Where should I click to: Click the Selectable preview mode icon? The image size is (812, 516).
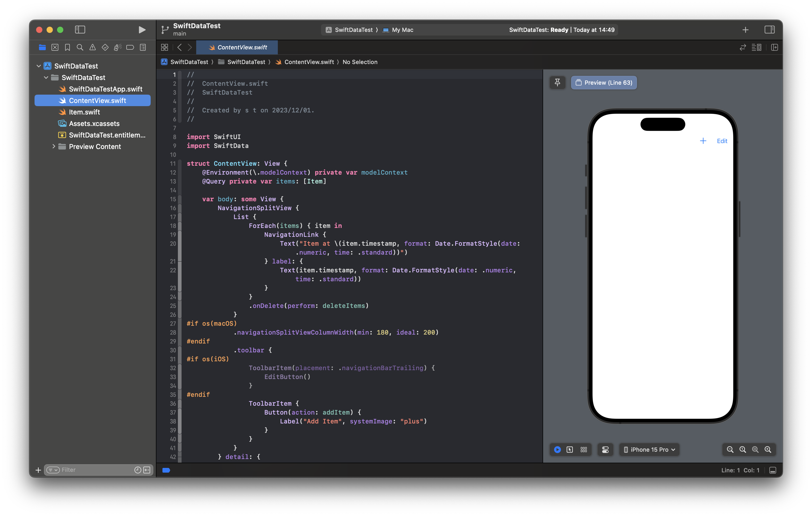pos(570,450)
